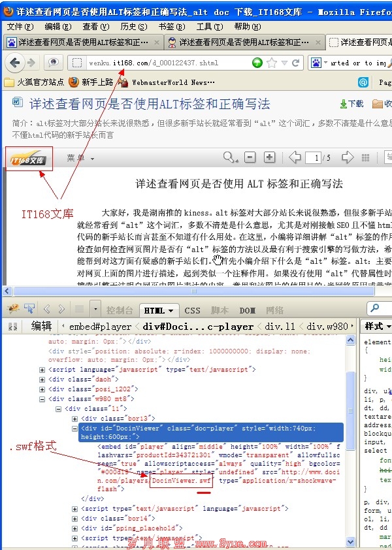Click the eye icon beside the forward arrow
Screen dimensions: 392x550
[54, 63]
